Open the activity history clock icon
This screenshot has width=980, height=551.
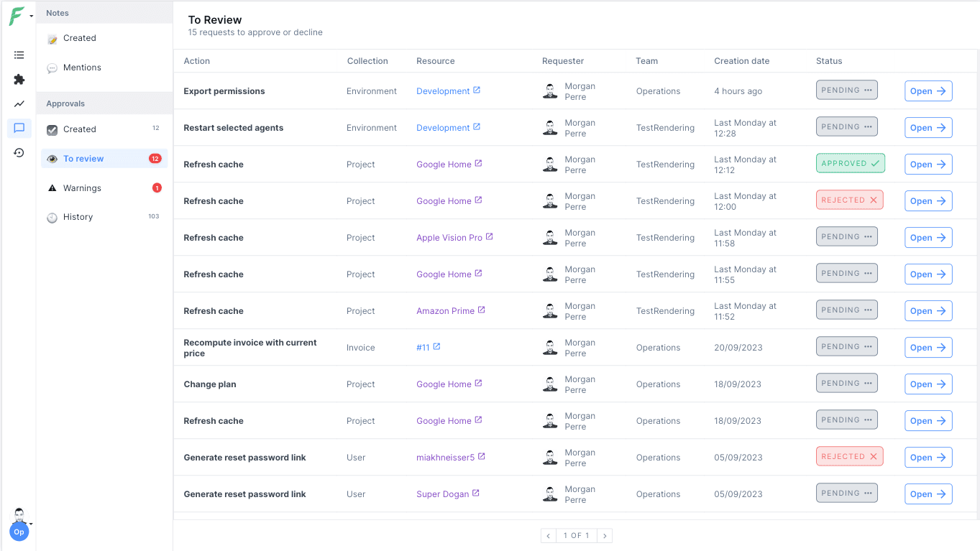coord(19,153)
